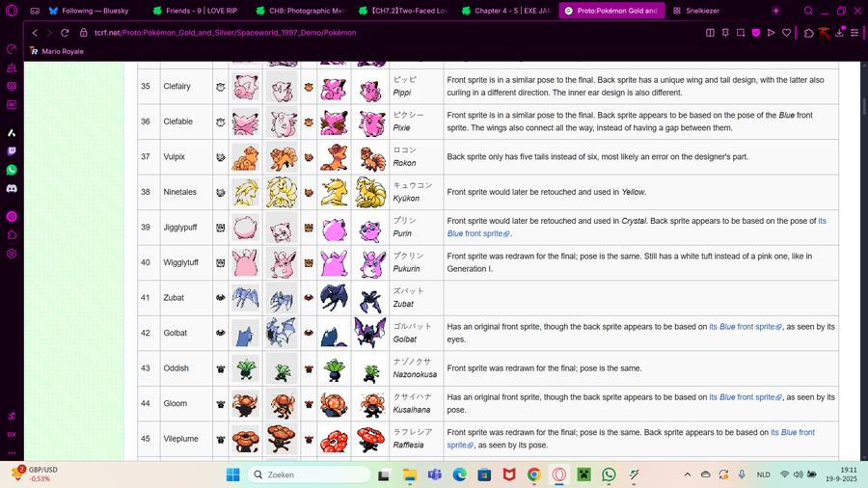This screenshot has width=868, height=488.
Task: Switch to Friends - 9 | LOVE RIP tab
Action: pyautogui.click(x=196, y=11)
